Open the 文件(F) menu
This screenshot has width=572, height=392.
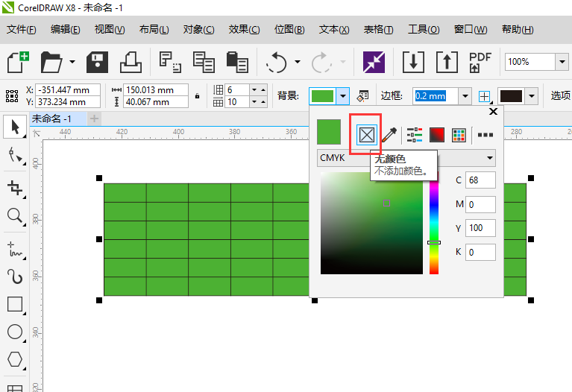click(x=21, y=29)
